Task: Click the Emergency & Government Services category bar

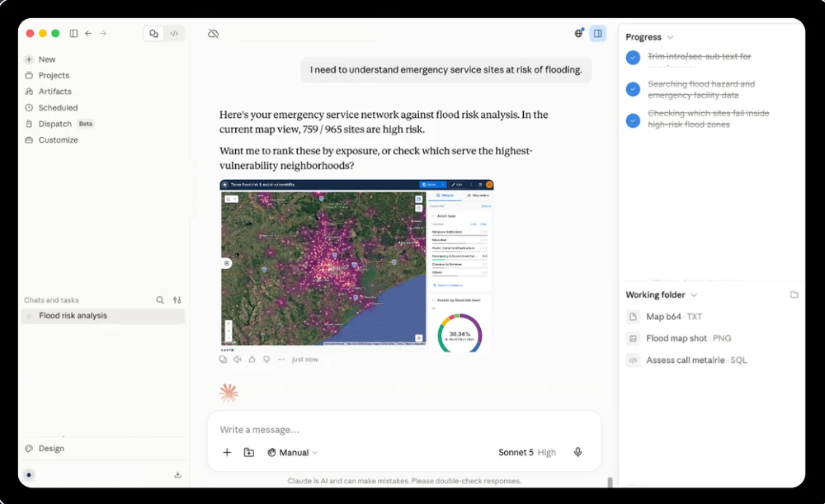Action: coord(460,257)
